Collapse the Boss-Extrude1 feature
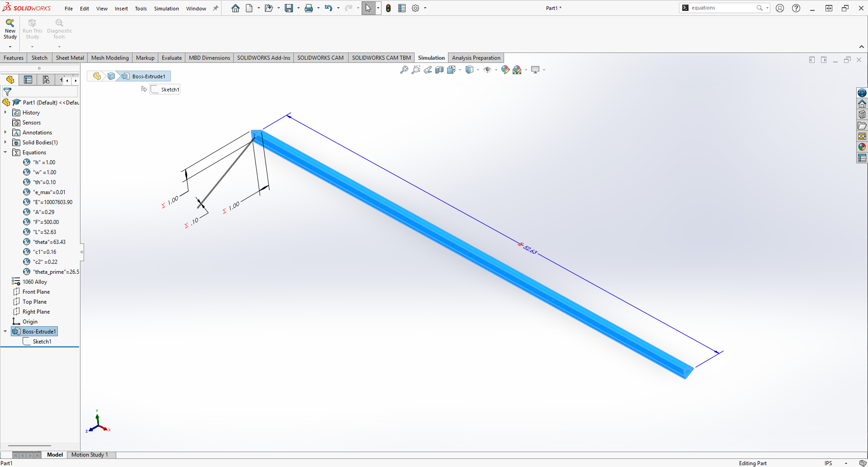The image size is (868, 467). (x=5, y=331)
